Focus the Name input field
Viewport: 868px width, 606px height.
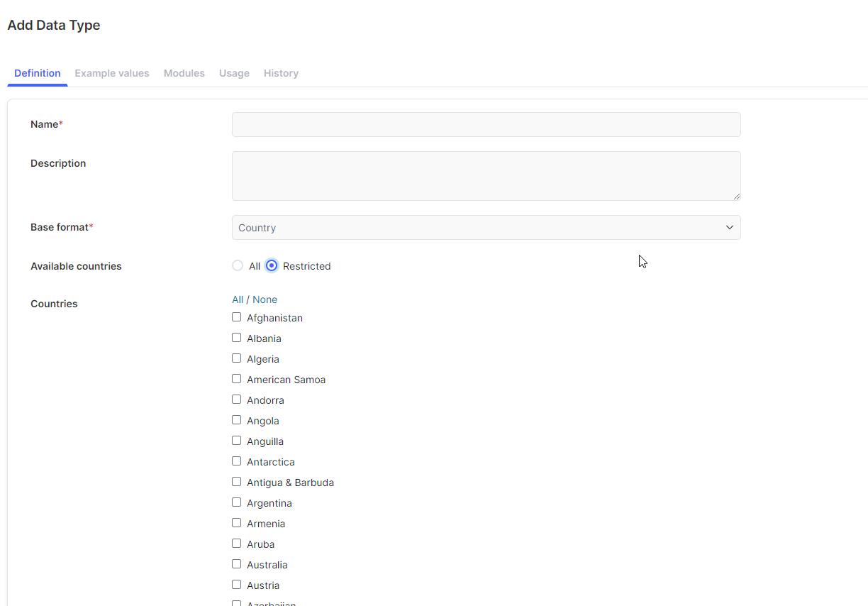[x=486, y=124]
